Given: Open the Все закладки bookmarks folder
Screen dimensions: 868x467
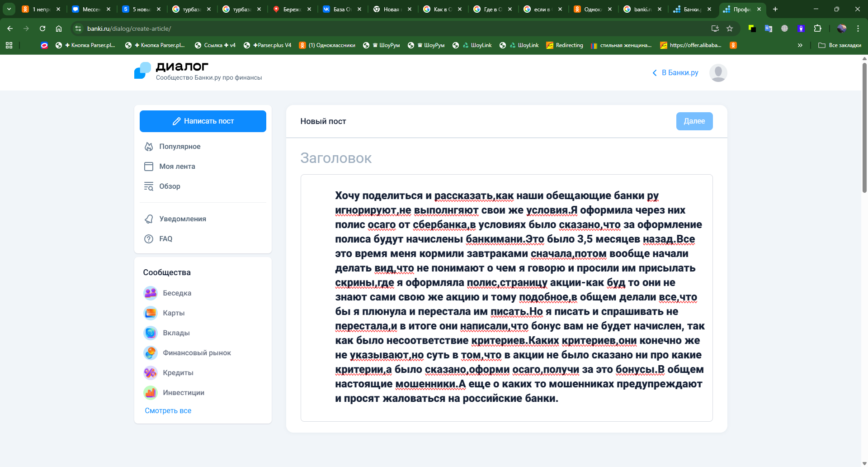Looking at the screenshot, I should [x=840, y=45].
